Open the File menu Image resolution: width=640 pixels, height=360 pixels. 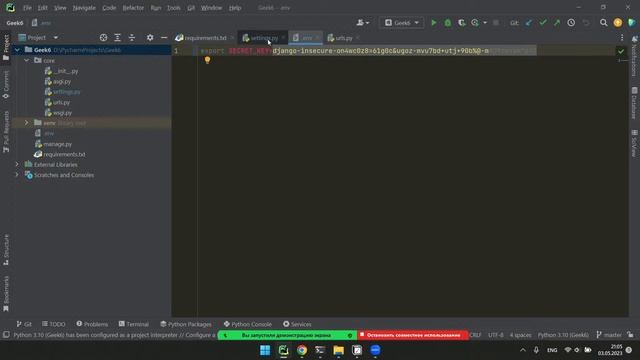(27, 8)
